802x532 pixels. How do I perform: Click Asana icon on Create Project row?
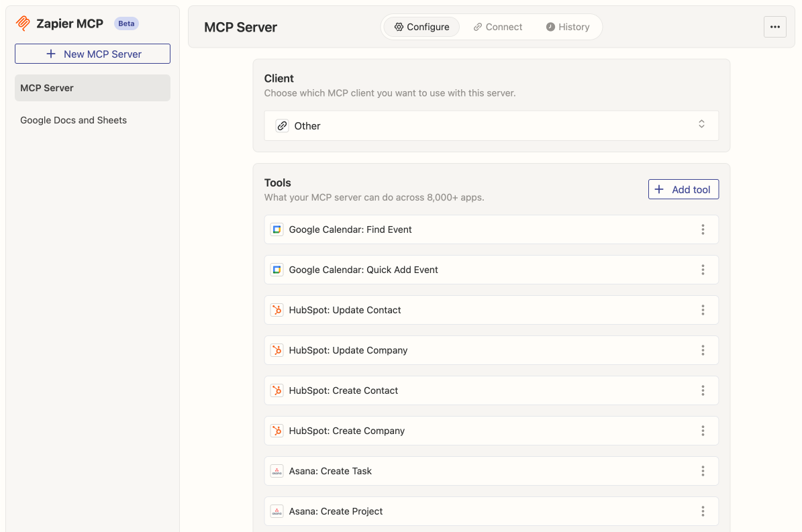(277, 511)
